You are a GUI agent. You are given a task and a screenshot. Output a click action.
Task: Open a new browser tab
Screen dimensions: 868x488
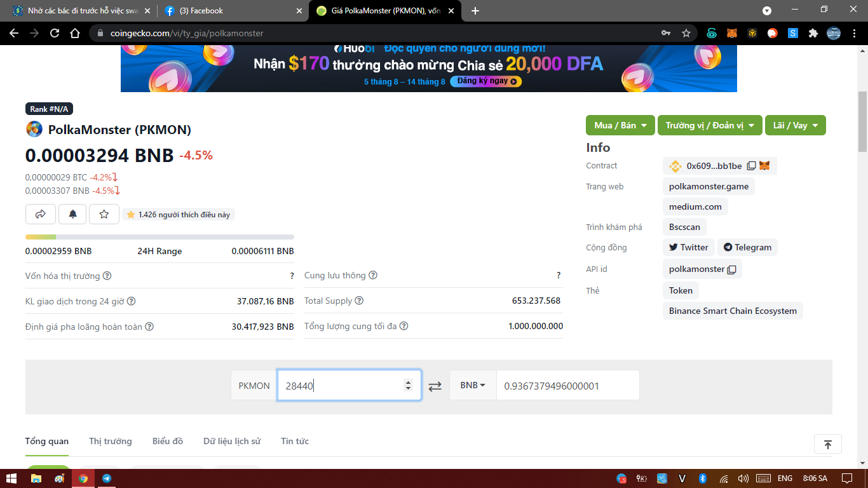[475, 11]
